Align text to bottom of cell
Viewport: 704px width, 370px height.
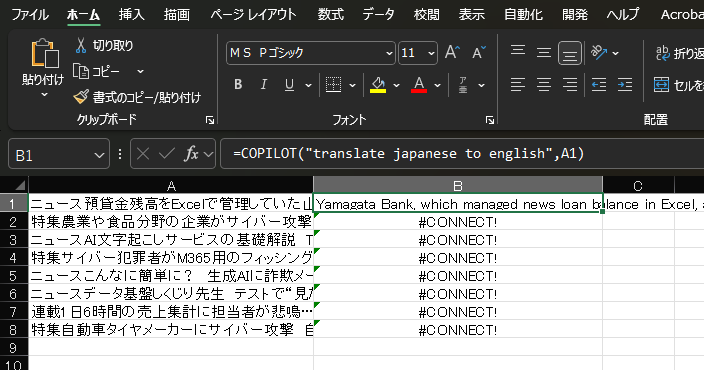tap(570, 53)
